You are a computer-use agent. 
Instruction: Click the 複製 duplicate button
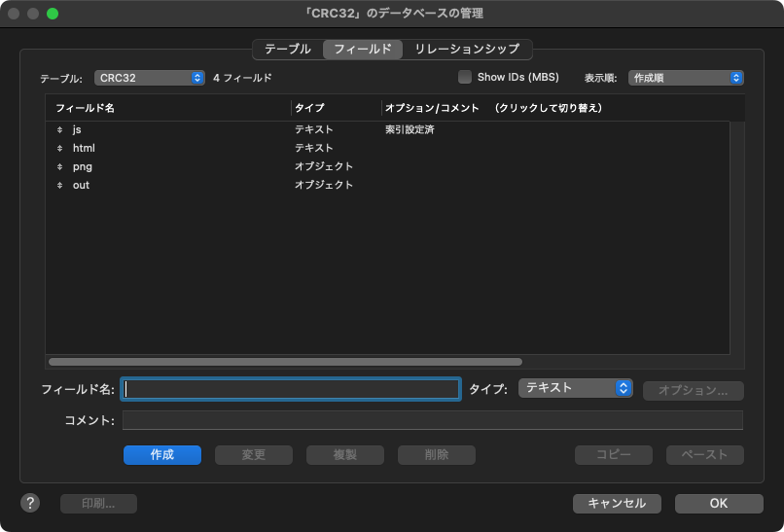345,455
